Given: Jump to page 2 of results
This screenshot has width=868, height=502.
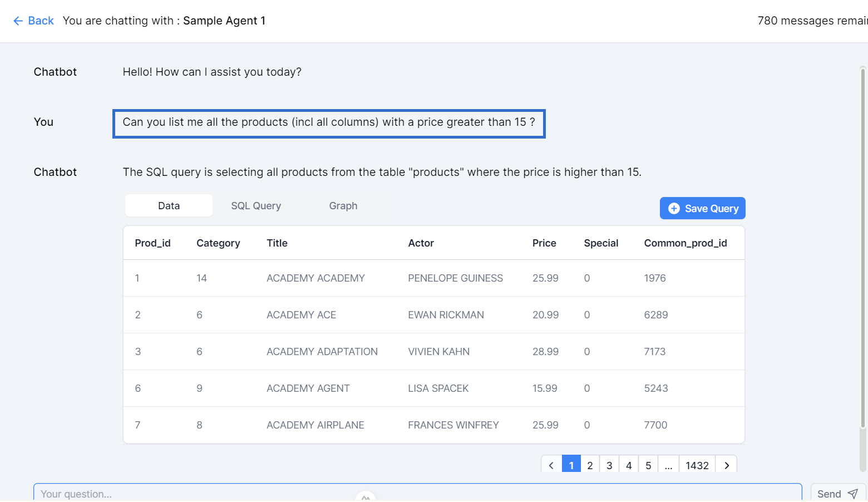Looking at the screenshot, I should pyautogui.click(x=590, y=465).
